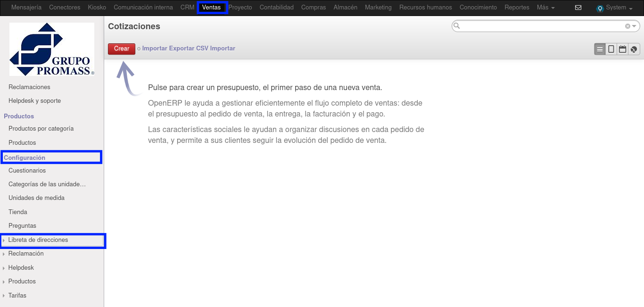This screenshot has height=307, width=644.
Task: Open the CRM menu
Action: point(187,8)
